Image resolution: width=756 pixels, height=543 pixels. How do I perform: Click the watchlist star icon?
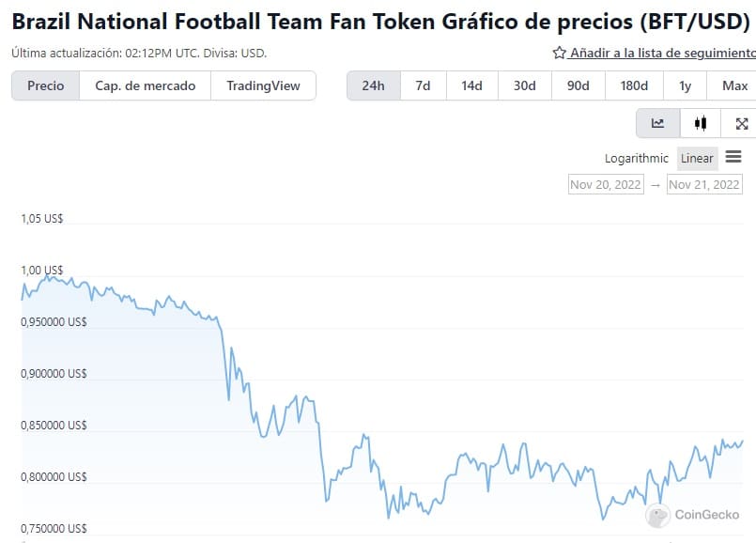pyautogui.click(x=559, y=54)
